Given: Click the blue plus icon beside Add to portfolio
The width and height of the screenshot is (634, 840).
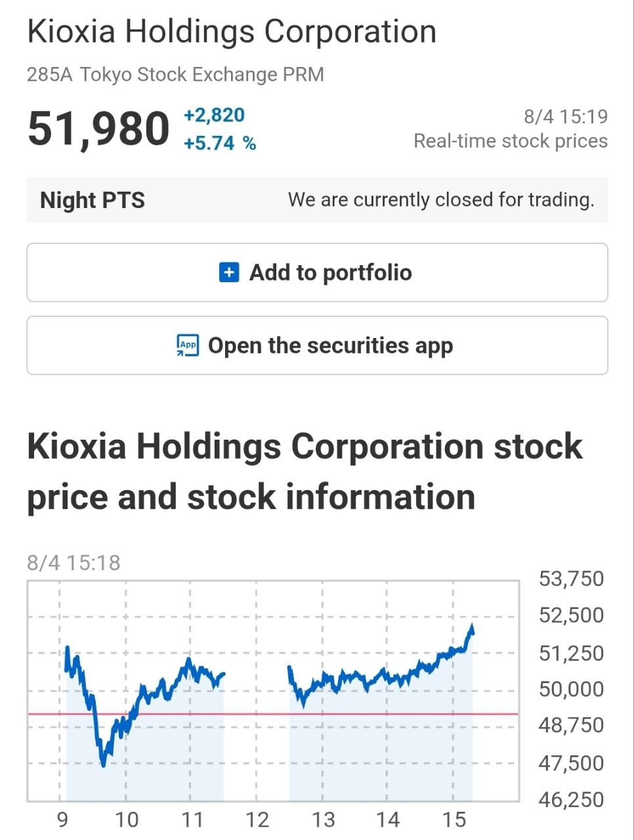Looking at the screenshot, I should pos(228,272).
